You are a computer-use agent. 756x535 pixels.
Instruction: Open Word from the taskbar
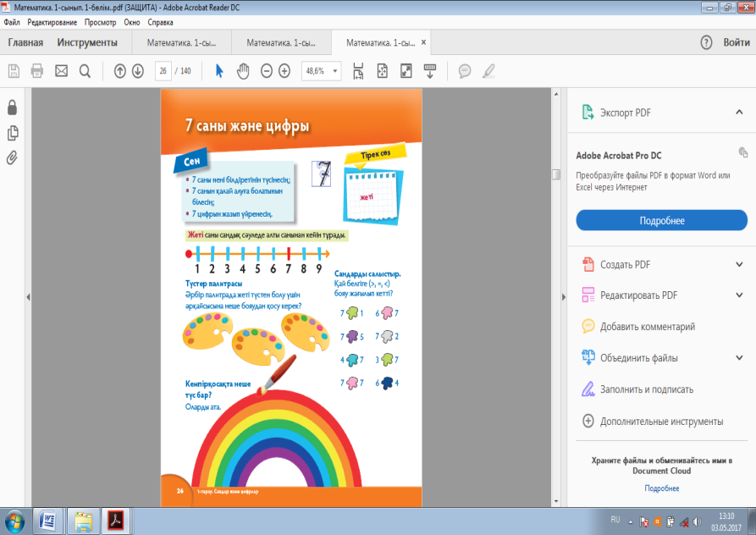coord(47,521)
